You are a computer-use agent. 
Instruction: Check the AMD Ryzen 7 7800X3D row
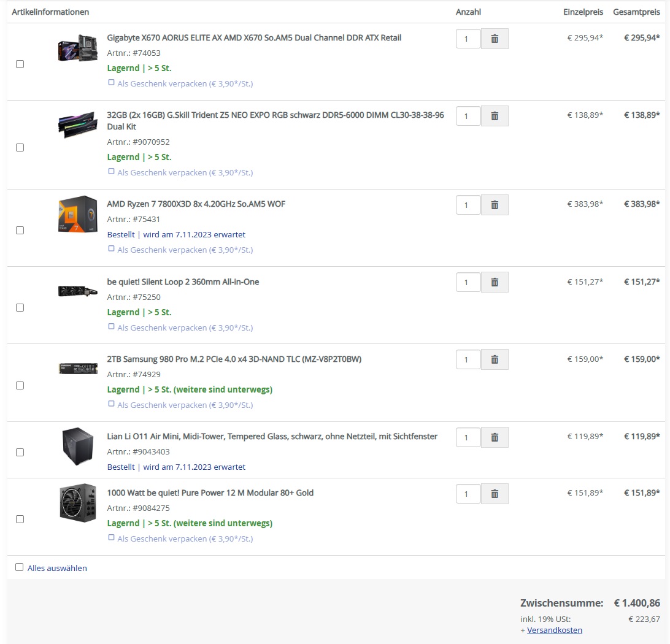coord(20,230)
